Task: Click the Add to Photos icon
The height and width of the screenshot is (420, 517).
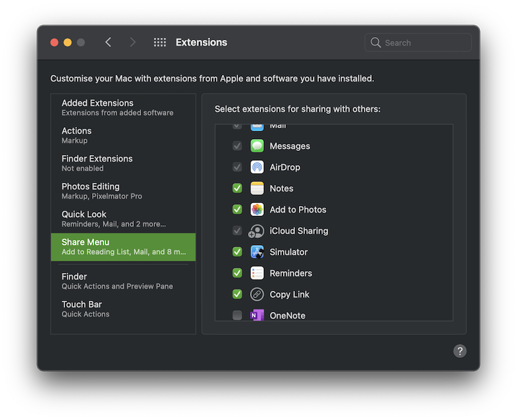Action: pos(257,209)
